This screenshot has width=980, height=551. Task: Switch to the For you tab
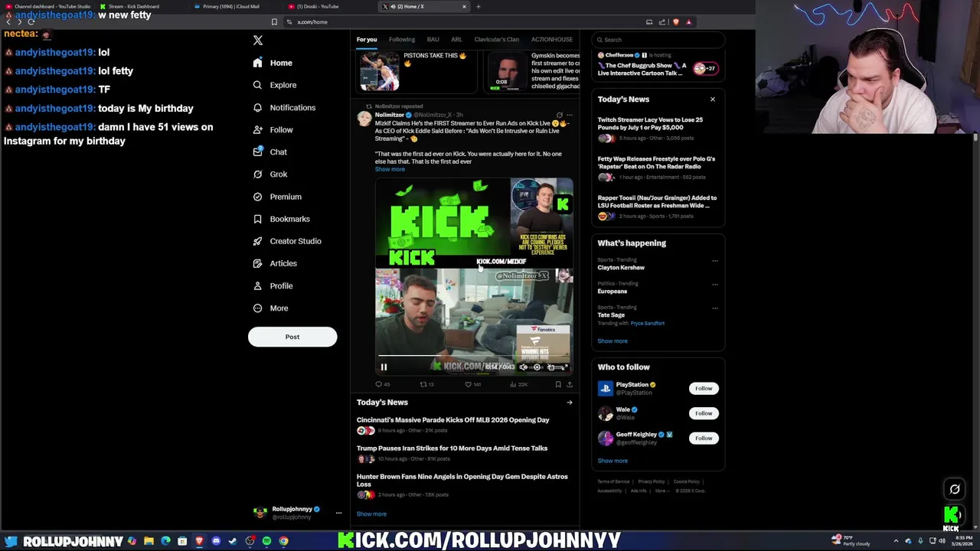[x=367, y=40]
